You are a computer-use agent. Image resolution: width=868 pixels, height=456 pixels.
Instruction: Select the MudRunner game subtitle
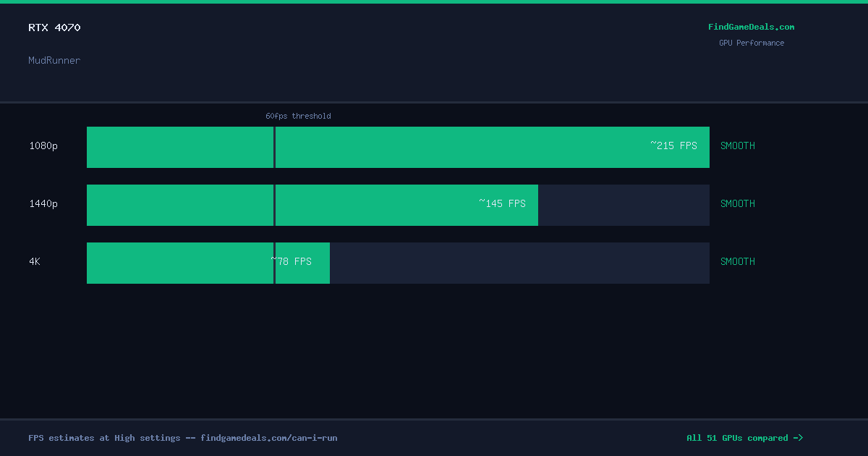(x=54, y=60)
